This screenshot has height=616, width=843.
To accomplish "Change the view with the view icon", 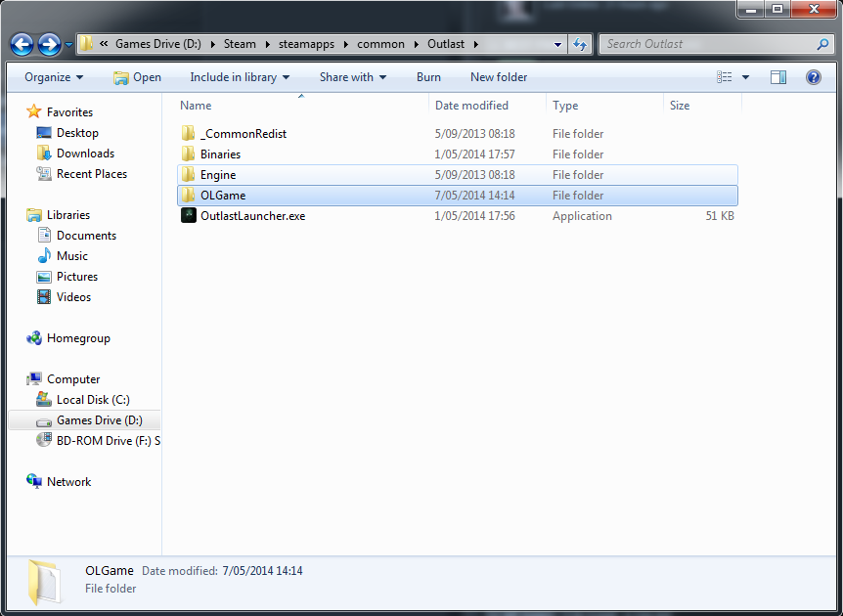I will [x=725, y=77].
